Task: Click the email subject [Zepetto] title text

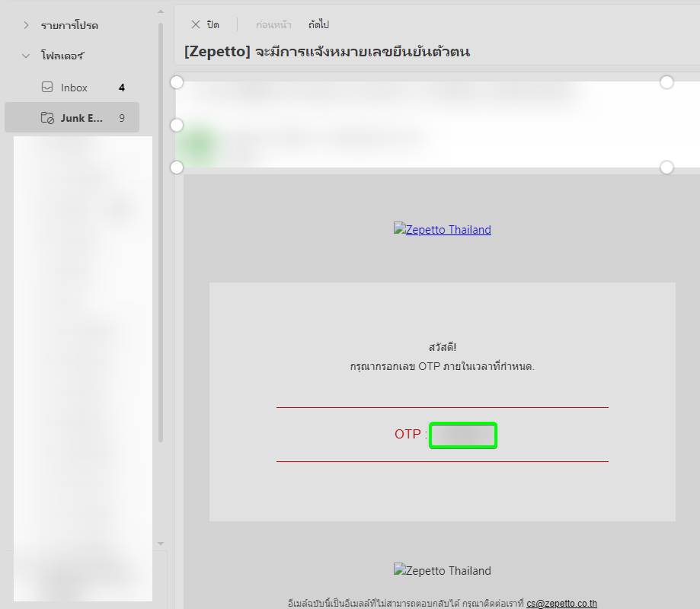Action: (327, 51)
